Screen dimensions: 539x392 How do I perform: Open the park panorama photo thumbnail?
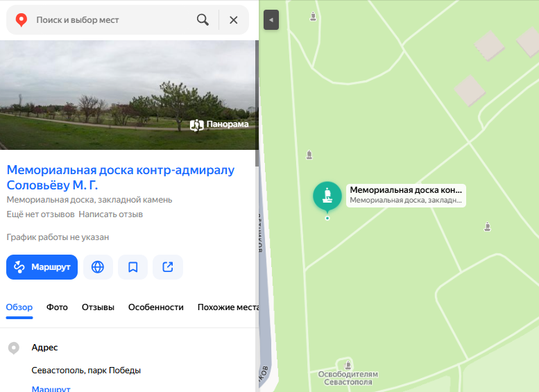pyautogui.click(x=128, y=95)
